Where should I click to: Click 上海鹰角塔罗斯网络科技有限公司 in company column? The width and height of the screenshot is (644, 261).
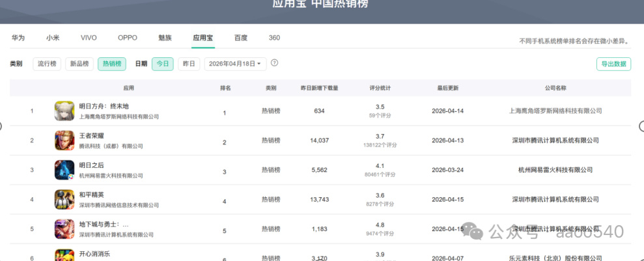[x=555, y=111]
